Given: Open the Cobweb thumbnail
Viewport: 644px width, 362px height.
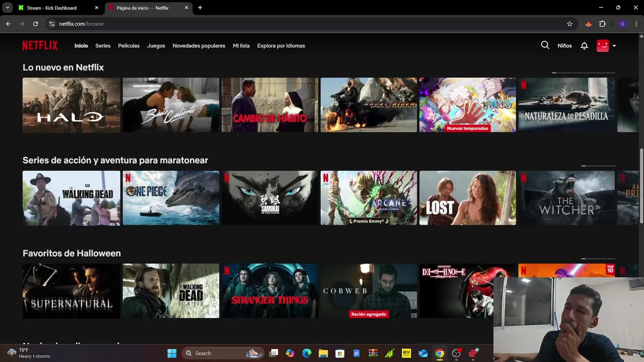Looking at the screenshot, I should pyautogui.click(x=369, y=291).
